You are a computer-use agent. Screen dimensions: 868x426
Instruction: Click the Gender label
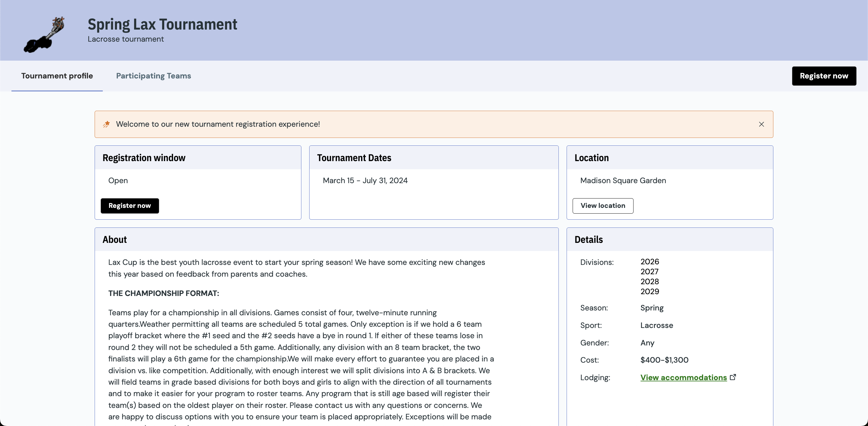click(x=594, y=343)
